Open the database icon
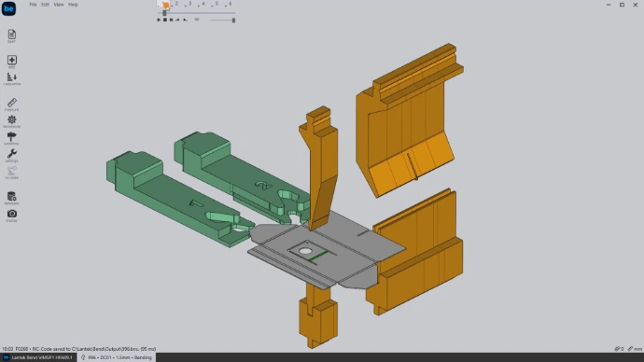 click(11, 198)
